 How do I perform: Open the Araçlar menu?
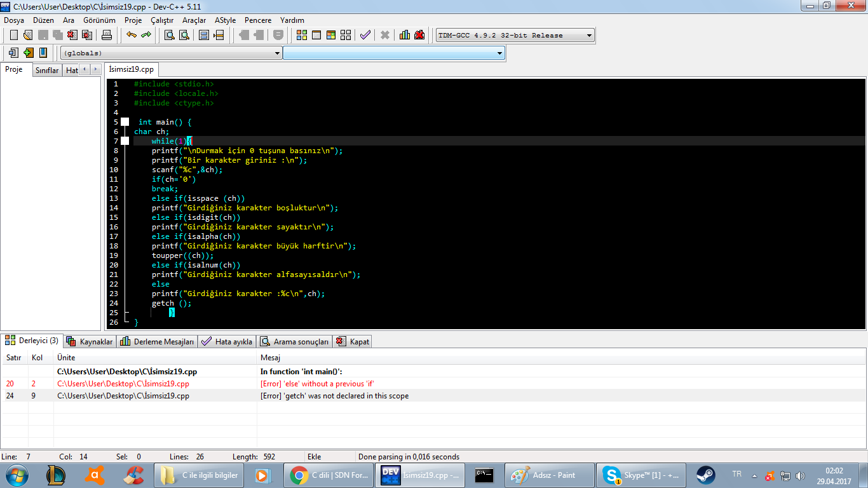(x=194, y=20)
